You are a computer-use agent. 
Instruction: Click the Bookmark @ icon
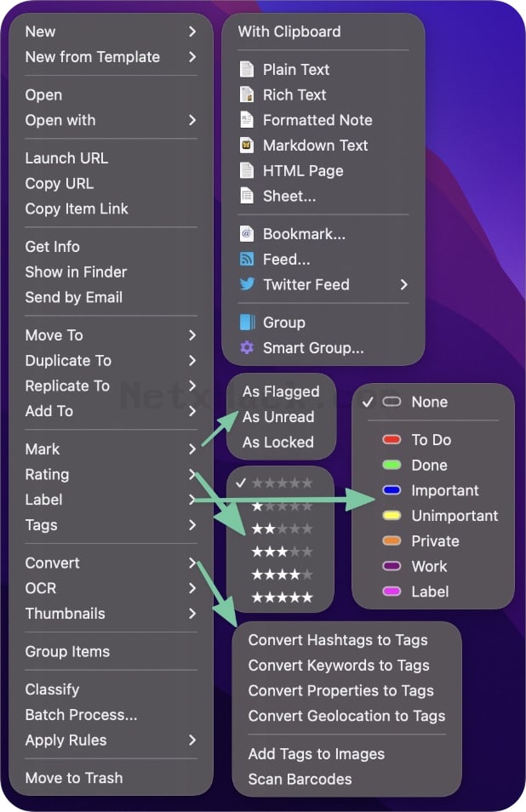tap(247, 234)
